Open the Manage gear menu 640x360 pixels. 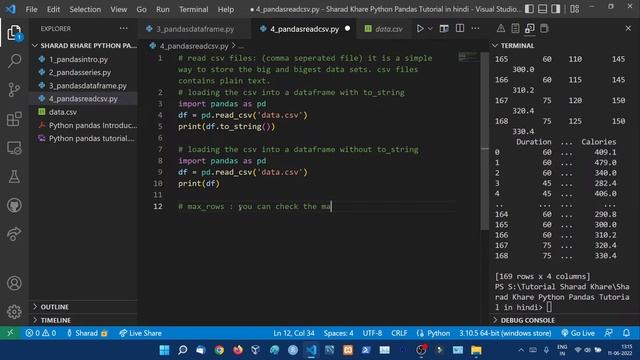tap(14, 311)
